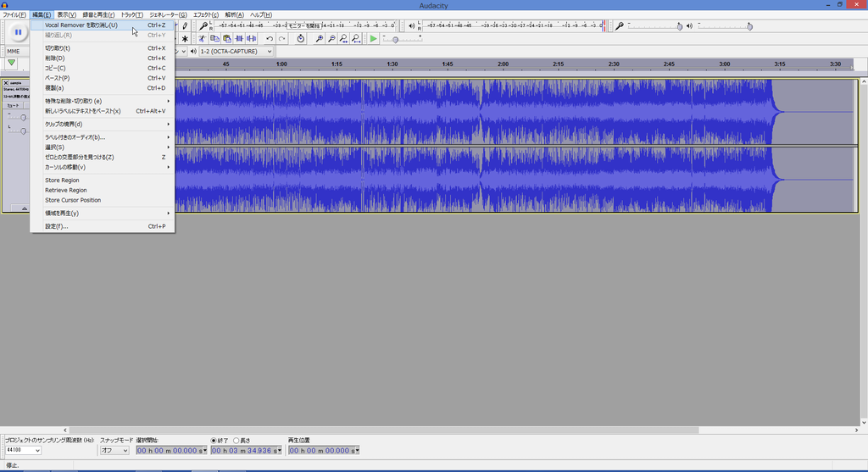Viewport: 868px width, 472px height.
Task: Choose Vocal Remover を取り消し undo entry
Action: (103, 25)
